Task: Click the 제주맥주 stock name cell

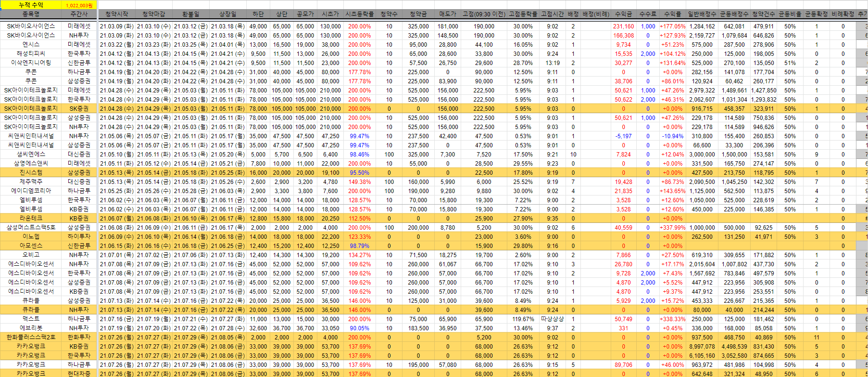Action: [x=31, y=182]
